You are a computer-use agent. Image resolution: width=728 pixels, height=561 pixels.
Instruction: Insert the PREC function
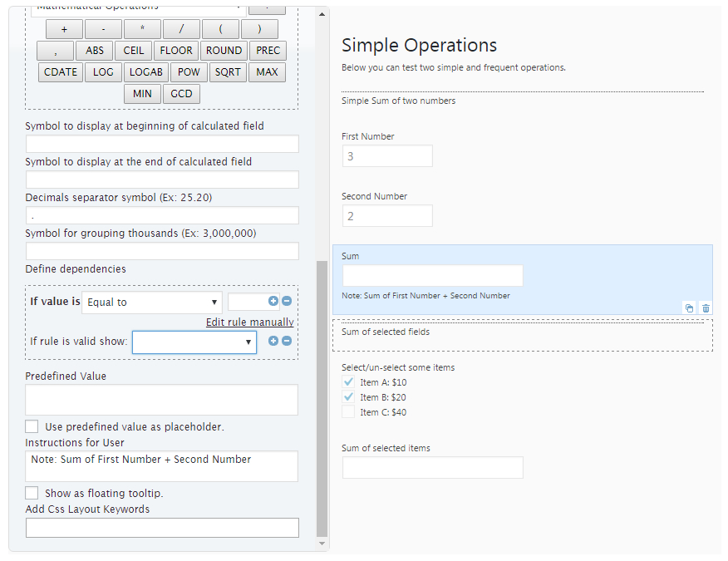(268, 51)
